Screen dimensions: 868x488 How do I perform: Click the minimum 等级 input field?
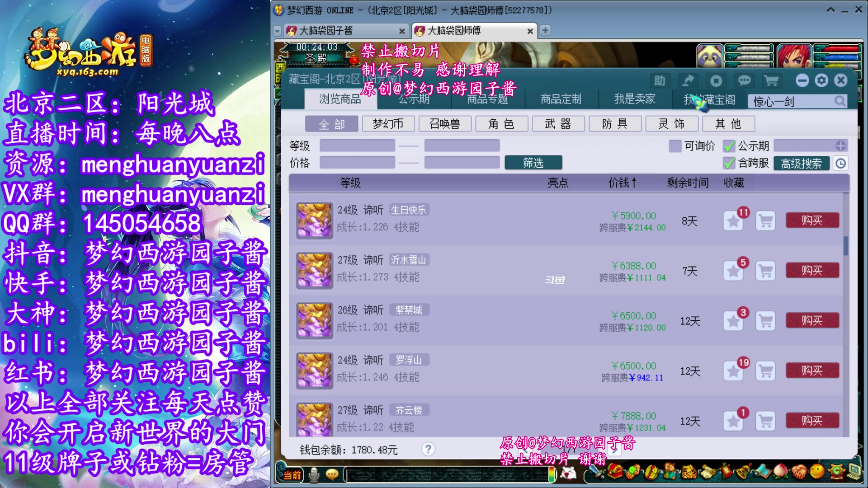[x=357, y=145]
